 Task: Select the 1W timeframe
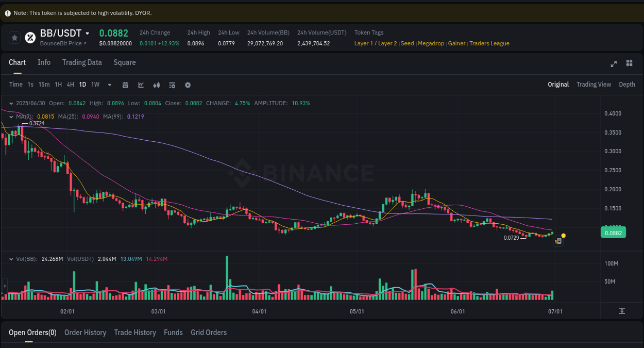(95, 85)
